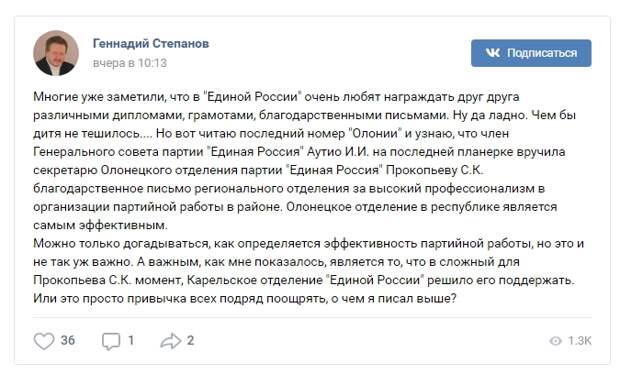Click the 1.3K views counter
The image size is (620, 374).
tap(580, 341)
